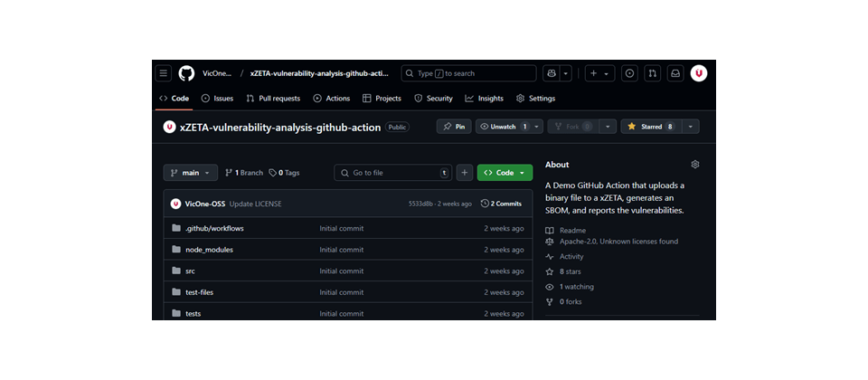
Task: Click the repository avatar beside the title
Action: pyautogui.click(x=169, y=127)
